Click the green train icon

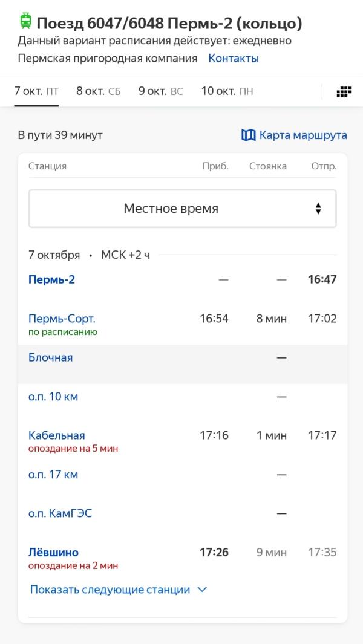click(25, 22)
